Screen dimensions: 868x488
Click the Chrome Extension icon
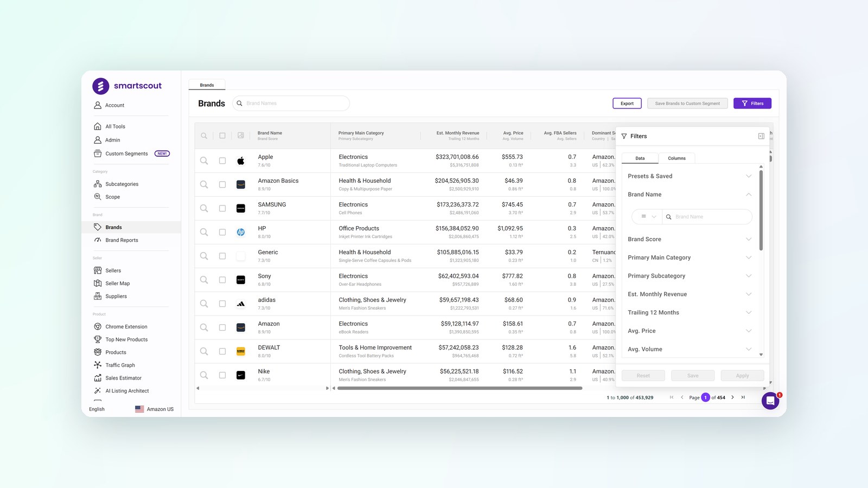[98, 326]
